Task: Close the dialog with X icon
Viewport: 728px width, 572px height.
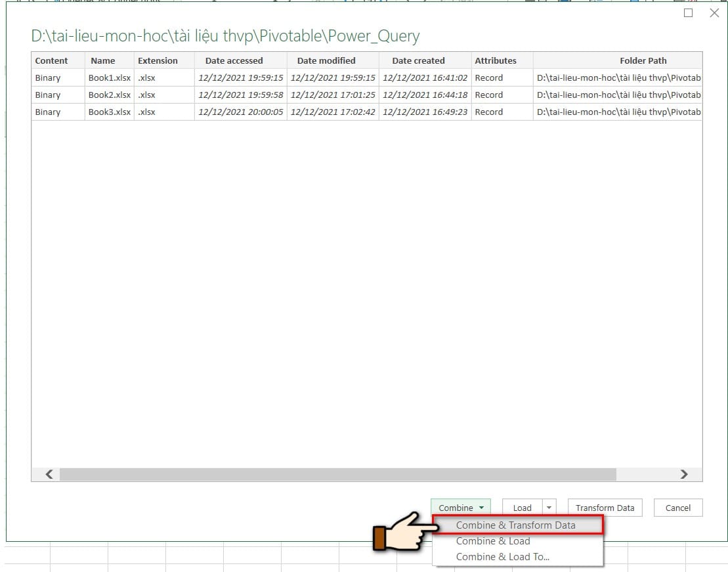Action: click(714, 12)
